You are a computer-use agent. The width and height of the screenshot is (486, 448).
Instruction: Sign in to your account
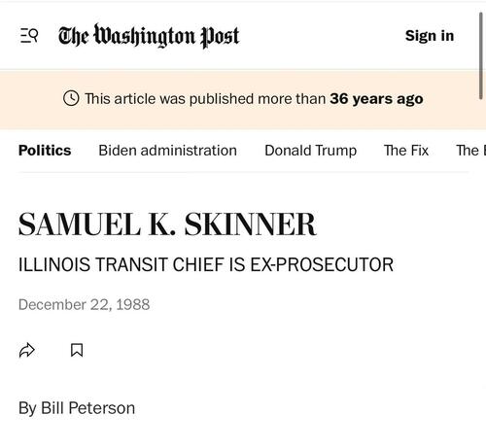[430, 36]
